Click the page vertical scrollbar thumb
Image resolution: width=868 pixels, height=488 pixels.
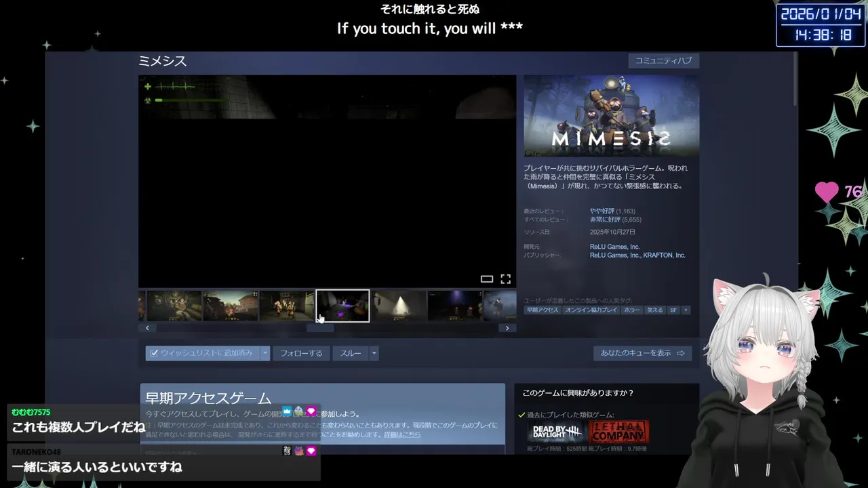(x=795, y=79)
